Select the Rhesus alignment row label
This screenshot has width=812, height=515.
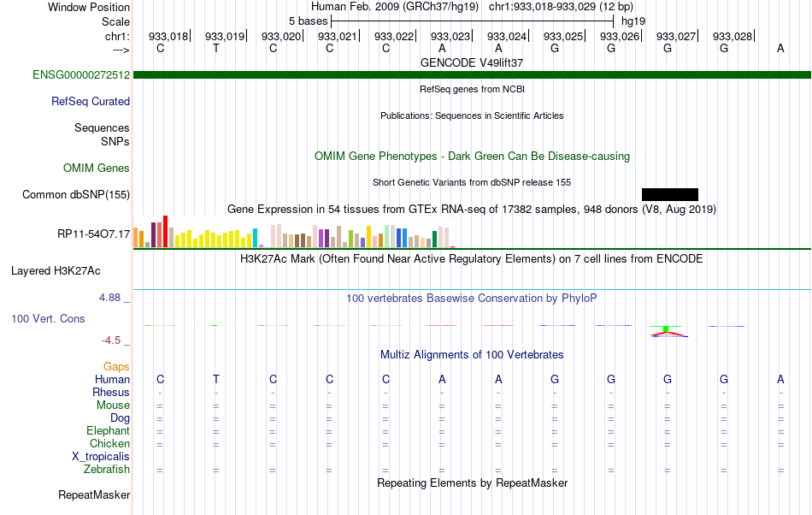[x=111, y=393]
